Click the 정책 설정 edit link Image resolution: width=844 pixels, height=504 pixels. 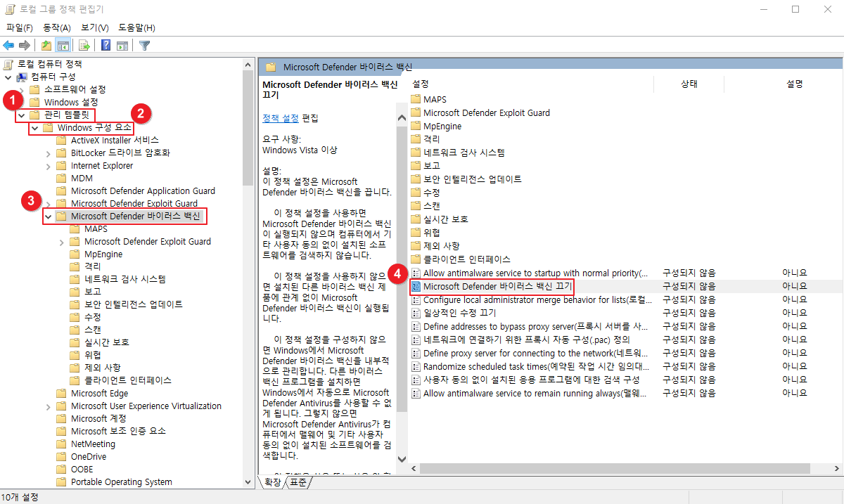tap(281, 117)
